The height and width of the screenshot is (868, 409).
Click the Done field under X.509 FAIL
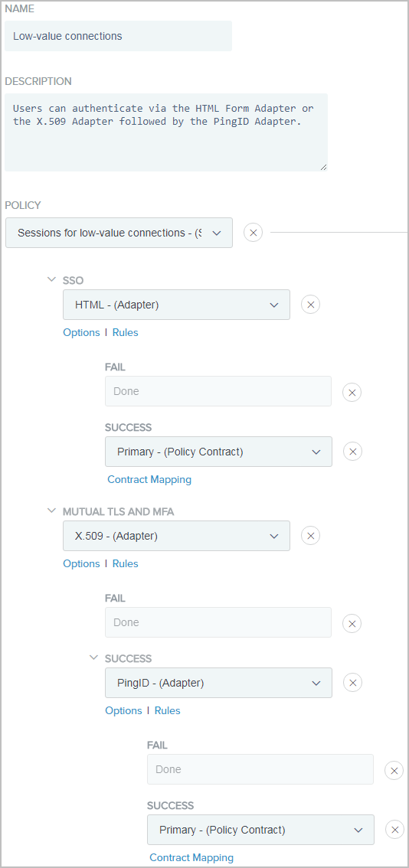218,622
